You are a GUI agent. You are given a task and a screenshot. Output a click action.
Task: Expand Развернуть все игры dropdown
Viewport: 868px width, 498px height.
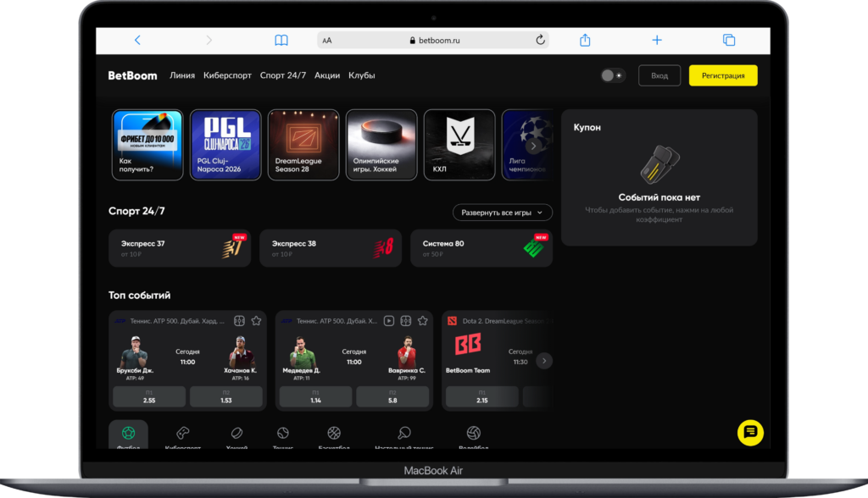(x=502, y=212)
